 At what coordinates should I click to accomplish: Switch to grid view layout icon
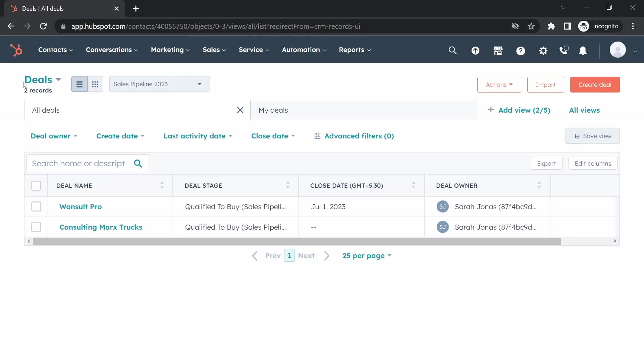tap(95, 84)
